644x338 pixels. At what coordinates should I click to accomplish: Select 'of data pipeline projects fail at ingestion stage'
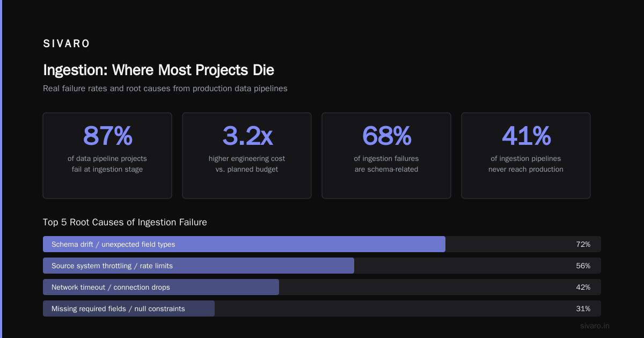tap(107, 164)
